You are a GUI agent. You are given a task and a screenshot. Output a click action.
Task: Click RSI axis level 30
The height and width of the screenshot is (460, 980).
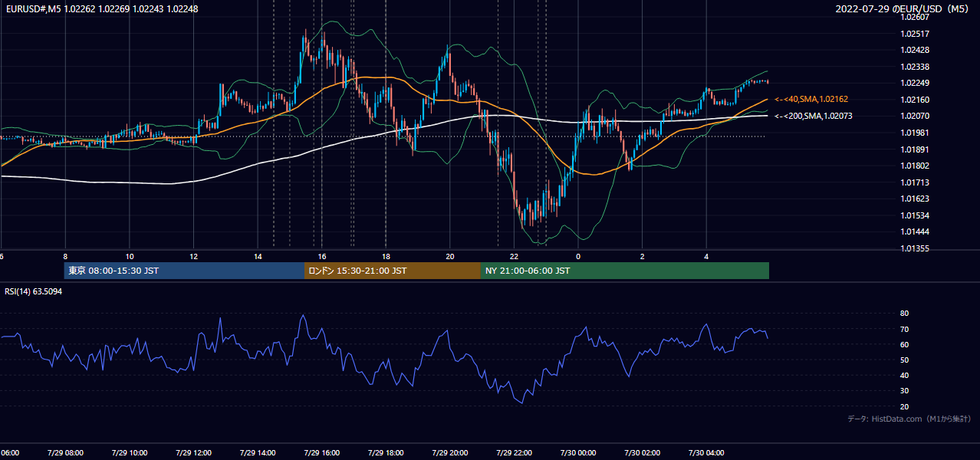pyautogui.click(x=905, y=391)
